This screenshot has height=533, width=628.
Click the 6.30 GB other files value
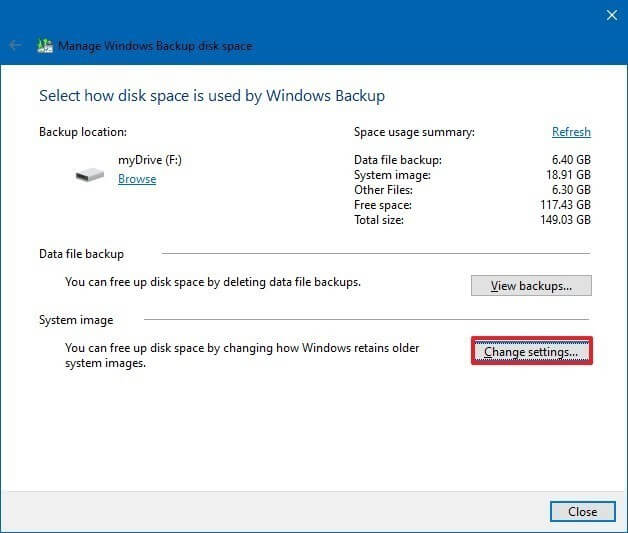(571, 190)
